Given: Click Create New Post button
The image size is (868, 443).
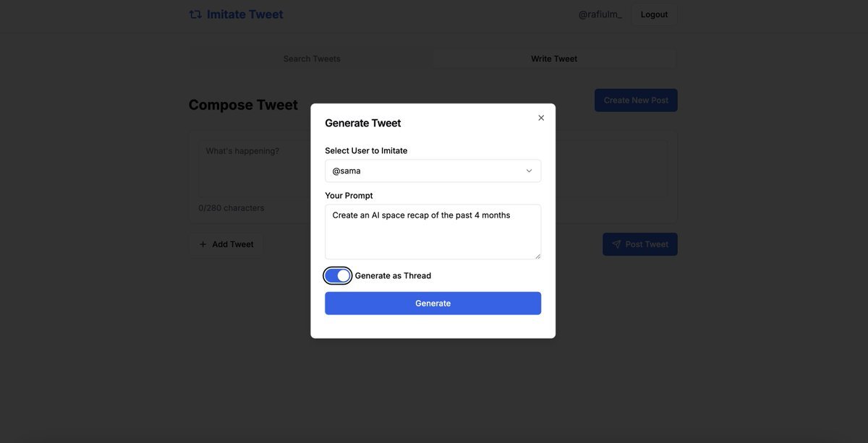Looking at the screenshot, I should point(636,100).
